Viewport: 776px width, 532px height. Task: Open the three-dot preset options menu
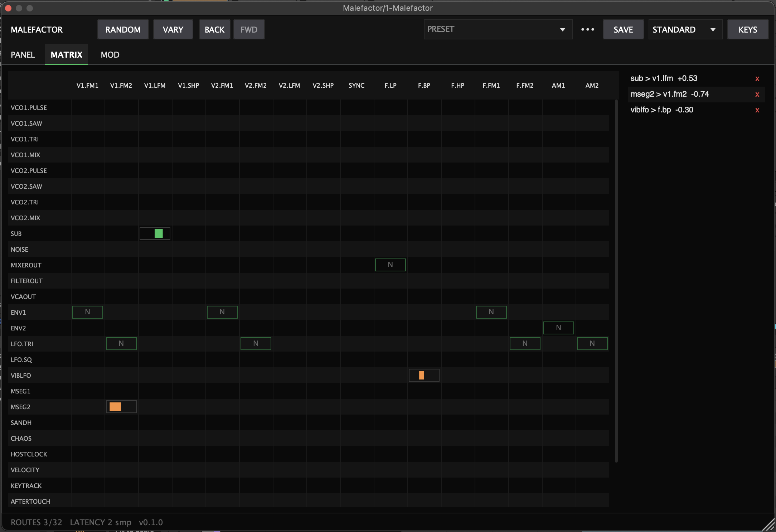(x=587, y=29)
